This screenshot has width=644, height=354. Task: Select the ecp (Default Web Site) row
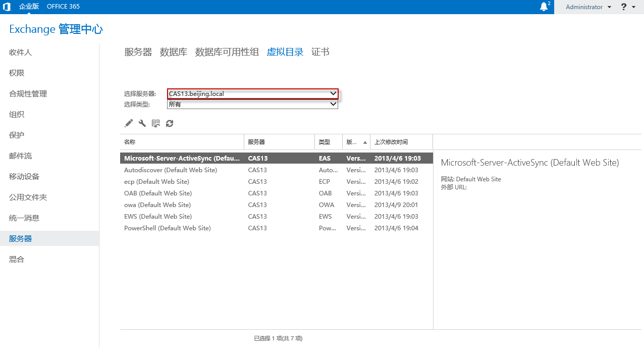coord(277,182)
